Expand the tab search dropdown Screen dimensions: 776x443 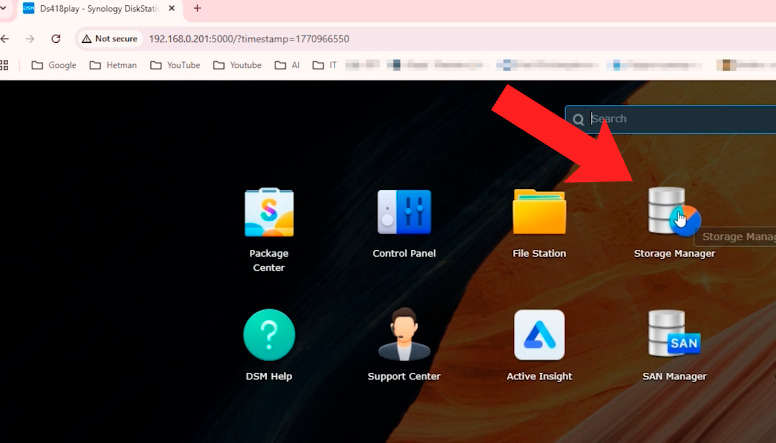pos(3,8)
